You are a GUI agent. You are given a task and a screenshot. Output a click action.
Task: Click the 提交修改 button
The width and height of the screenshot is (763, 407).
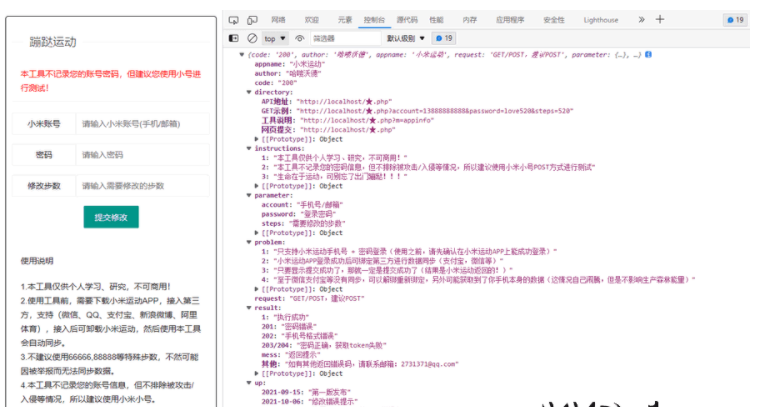coord(111,217)
